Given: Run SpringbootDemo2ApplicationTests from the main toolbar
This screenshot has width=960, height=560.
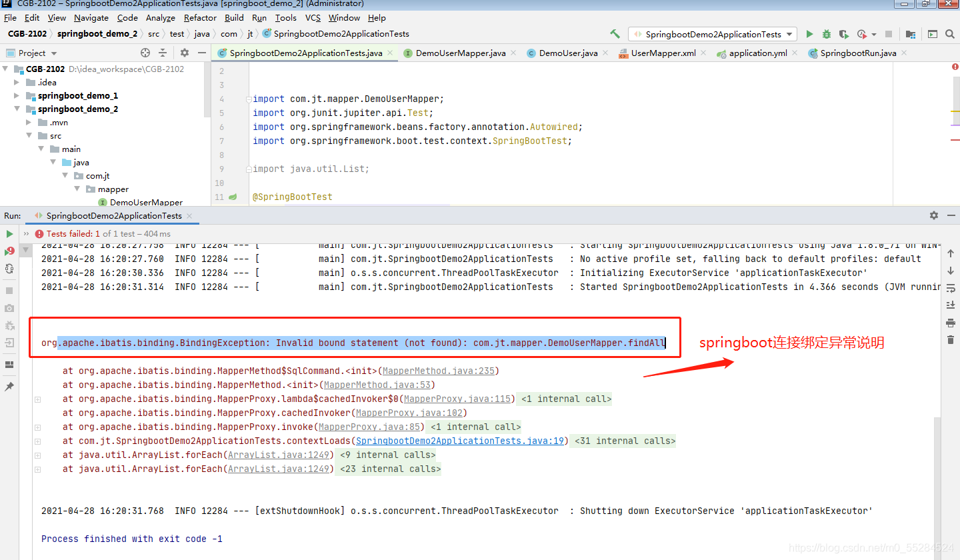Looking at the screenshot, I should click(x=809, y=34).
